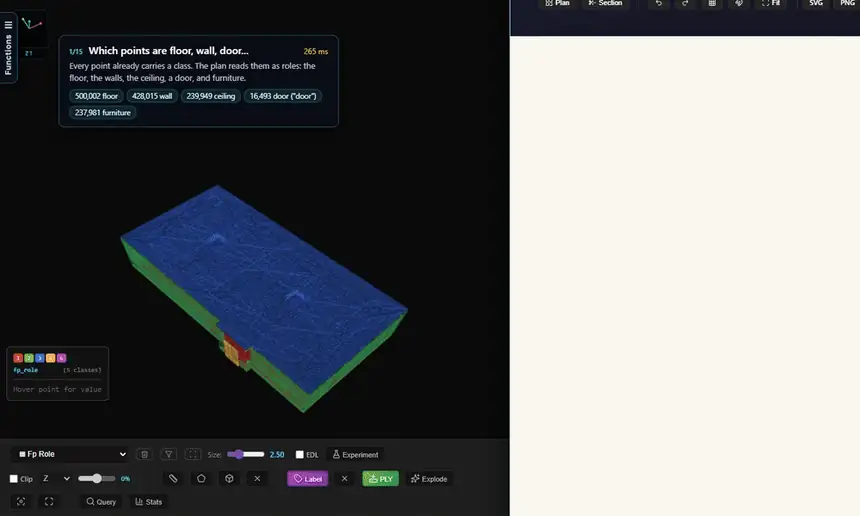Click the green PLY export button
Viewport: 860px width, 516px height.
point(381,479)
